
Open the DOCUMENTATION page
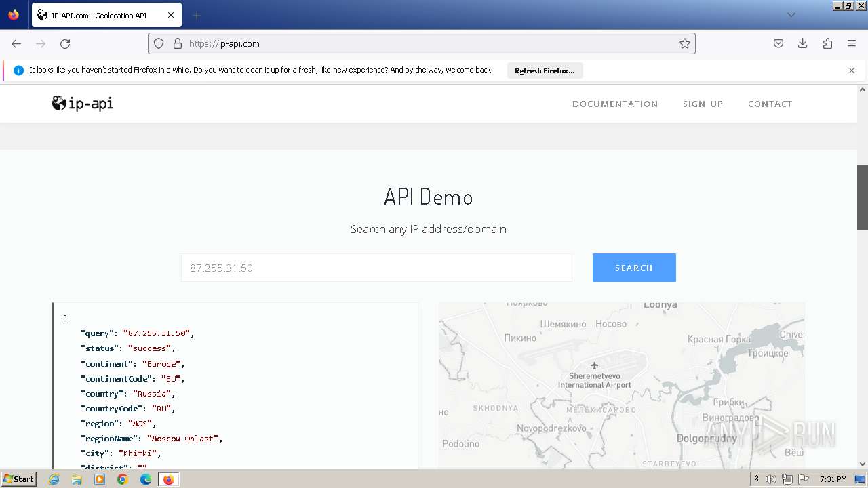click(x=615, y=104)
